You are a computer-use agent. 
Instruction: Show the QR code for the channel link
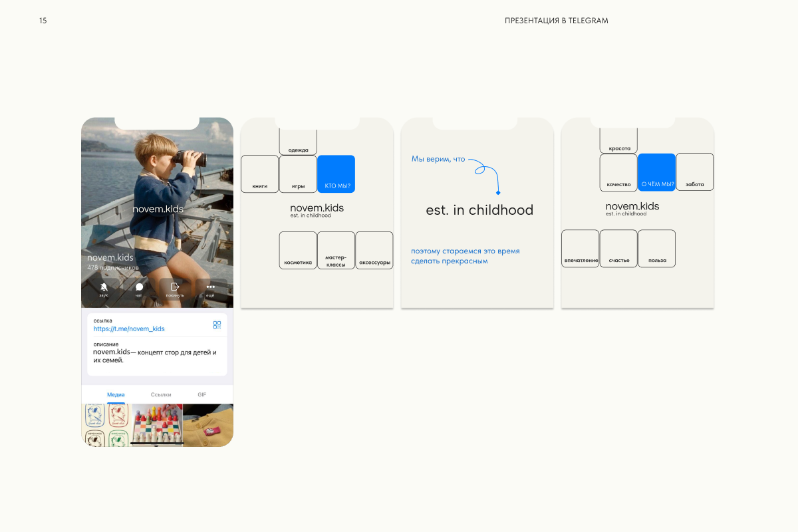[x=217, y=325]
